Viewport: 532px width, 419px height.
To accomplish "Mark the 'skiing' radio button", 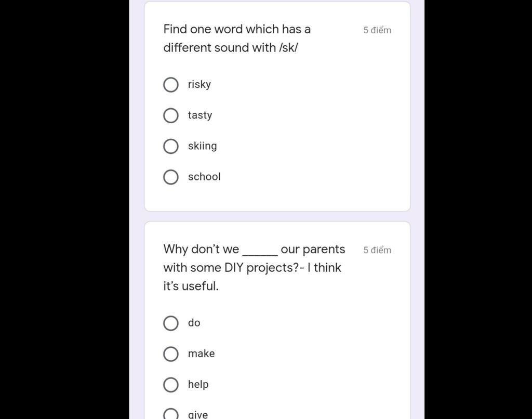I will point(171,146).
